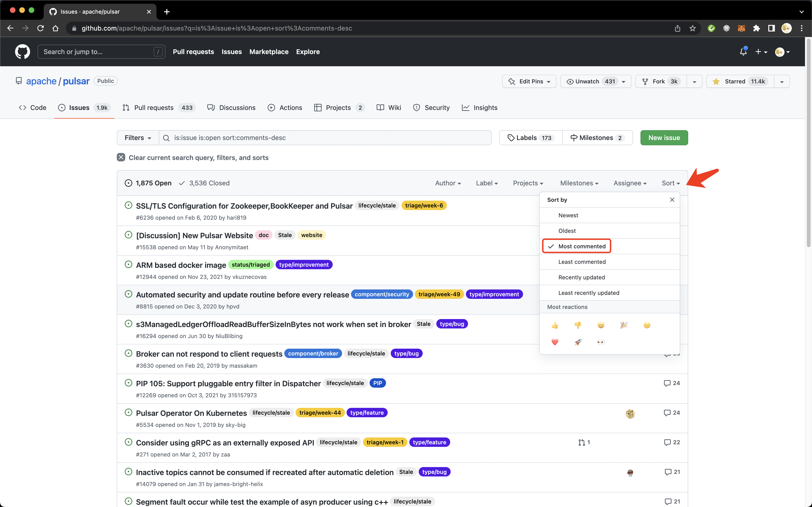812x507 pixels.
Task: Open Edit Pins dropdown
Action: click(529, 82)
